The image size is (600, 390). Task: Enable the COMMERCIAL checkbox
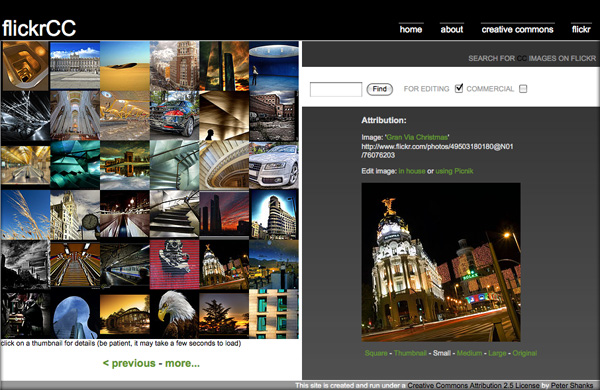[523, 89]
